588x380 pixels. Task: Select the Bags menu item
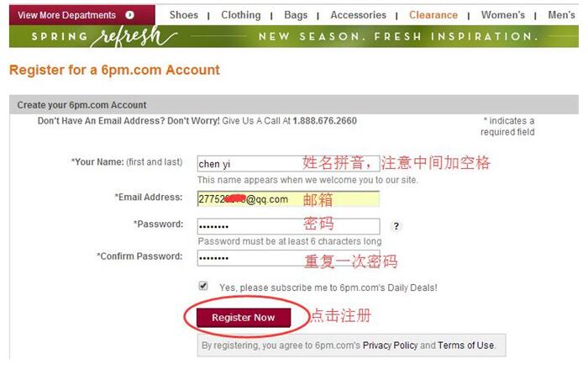(296, 15)
